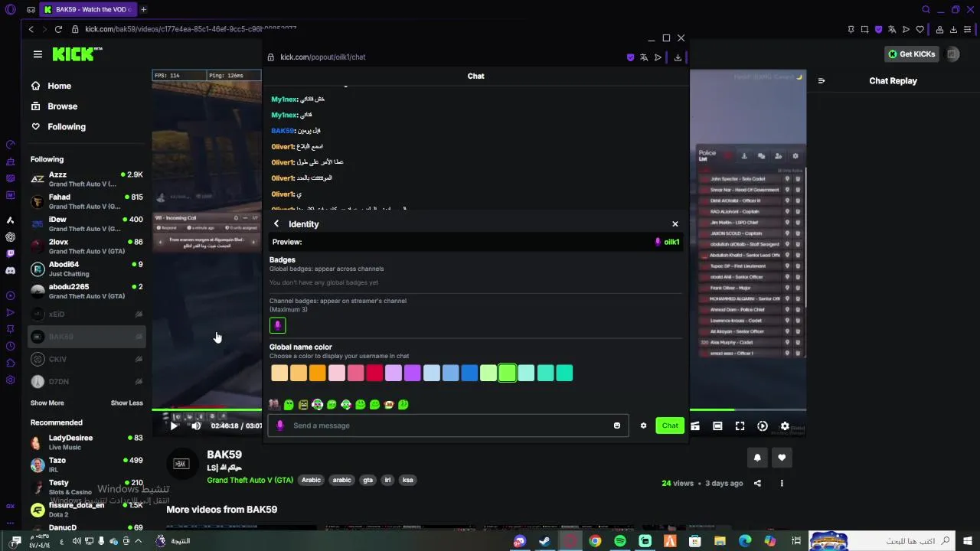
Task: Open more options for BAK59 video
Action: coord(782,483)
